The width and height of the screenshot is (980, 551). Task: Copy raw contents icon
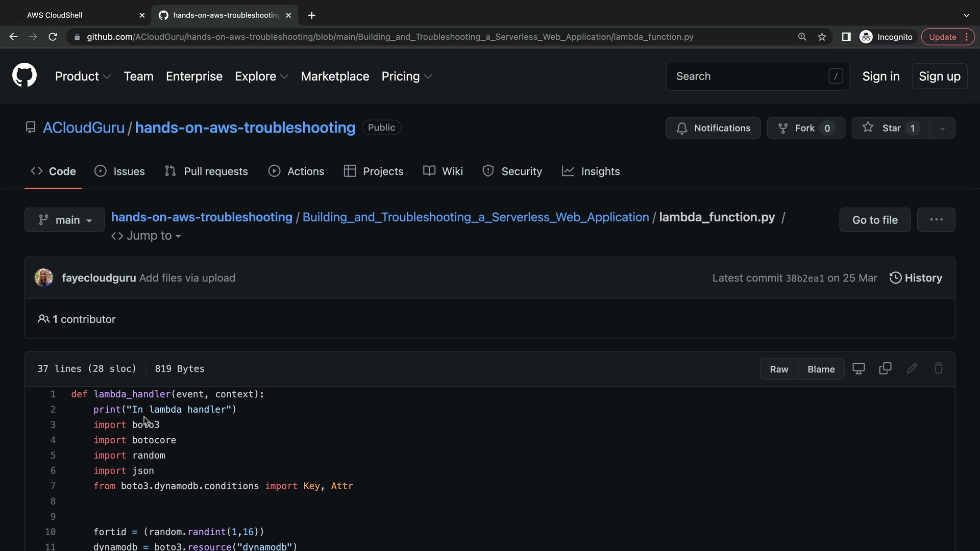coord(885,368)
